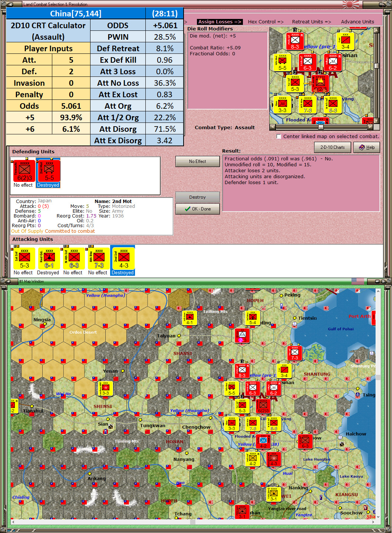Screen dimensions: 392x533
Task: Pick the 1st Inf 5-3 unit in Attacking Units
Action: (x=24, y=259)
